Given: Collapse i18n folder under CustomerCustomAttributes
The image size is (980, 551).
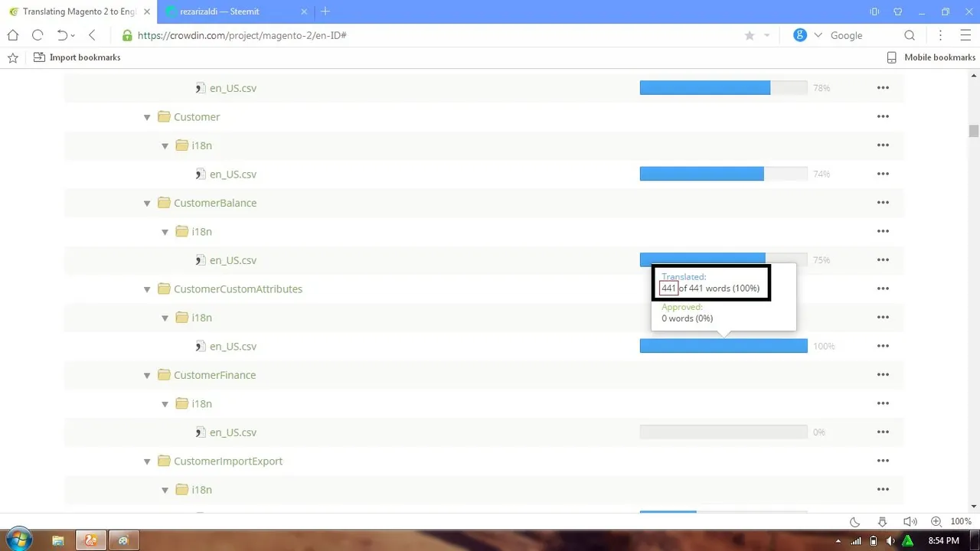Looking at the screenshot, I should point(165,318).
